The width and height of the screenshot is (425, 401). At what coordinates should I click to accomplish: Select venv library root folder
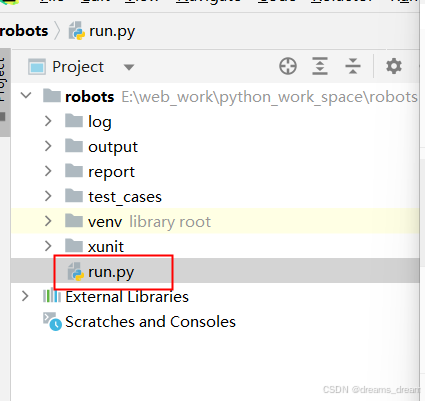[215, 221]
